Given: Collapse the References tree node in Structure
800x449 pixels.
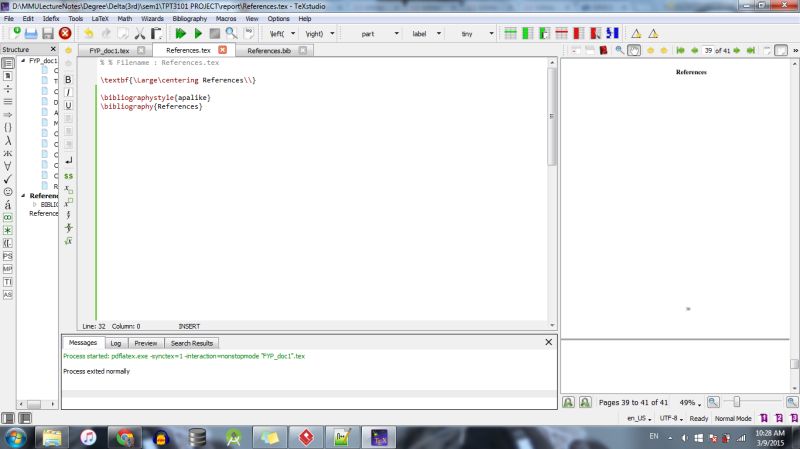Looking at the screenshot, I should (x=23, y=195).
